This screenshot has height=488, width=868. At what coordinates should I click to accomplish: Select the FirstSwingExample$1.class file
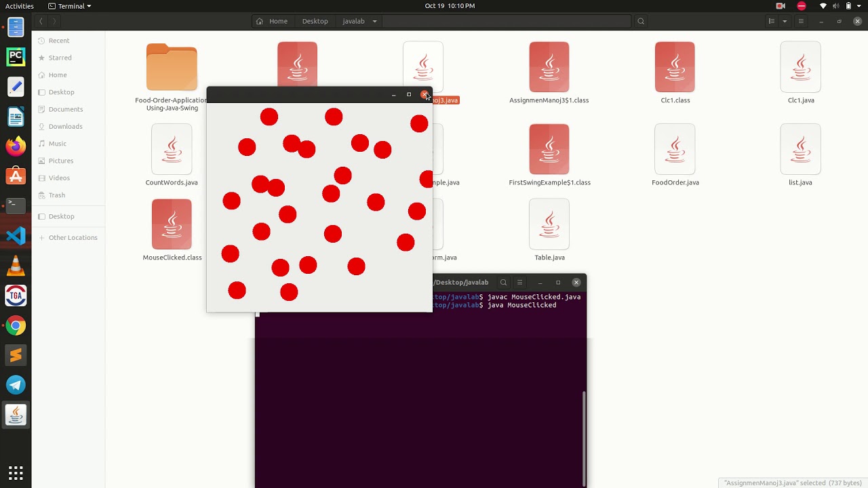point(549,155)
